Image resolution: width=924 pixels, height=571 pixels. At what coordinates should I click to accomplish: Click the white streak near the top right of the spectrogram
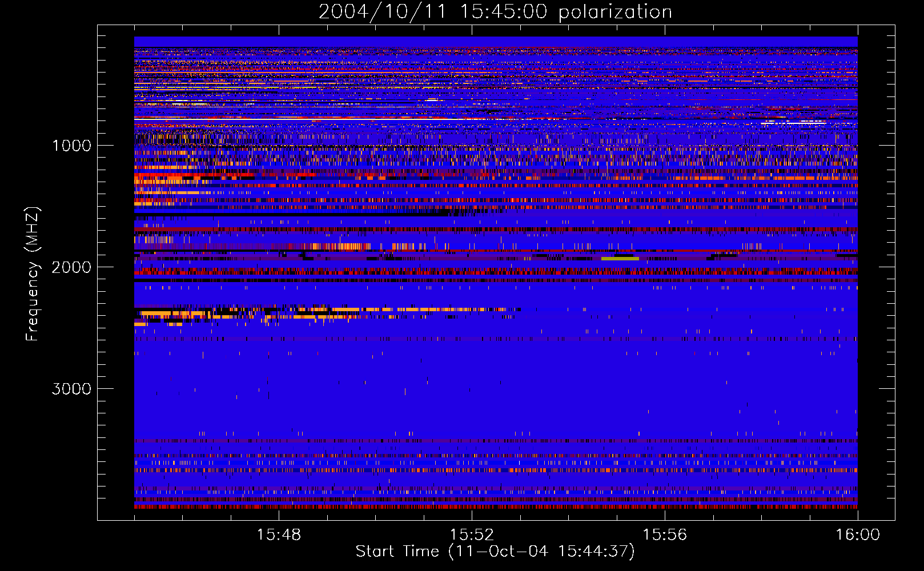click(x=794, y=122)
